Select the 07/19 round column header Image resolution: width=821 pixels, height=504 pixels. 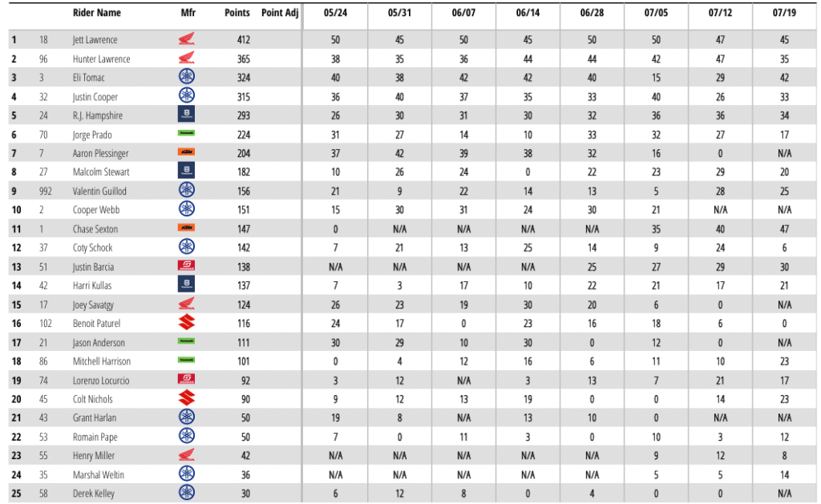click(784, 13)
